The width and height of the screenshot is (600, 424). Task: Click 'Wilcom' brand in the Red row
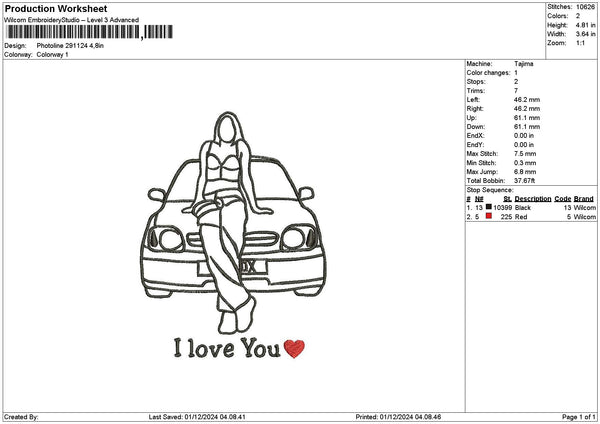tap(585, 217)
